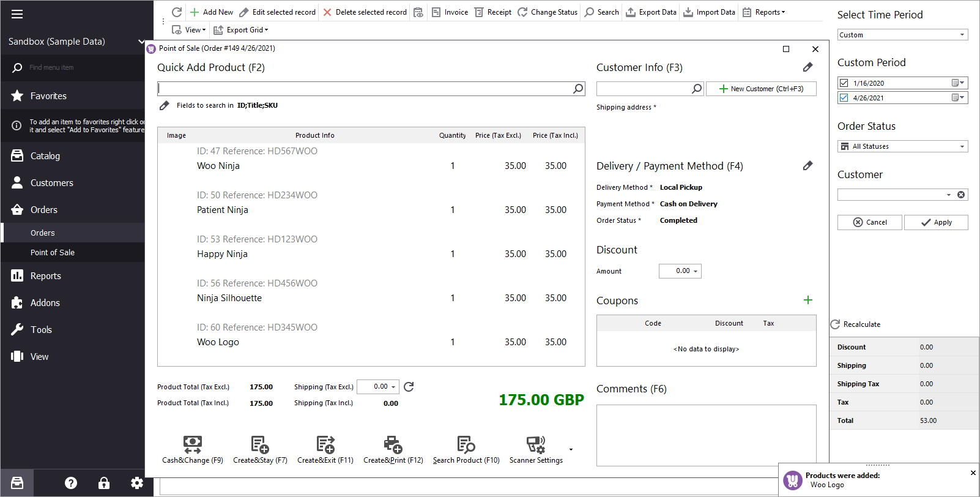The width and height of the screenshot is (980, 497).
Task: Edit Customer Info with pencil icon
Action: (807, 67)
